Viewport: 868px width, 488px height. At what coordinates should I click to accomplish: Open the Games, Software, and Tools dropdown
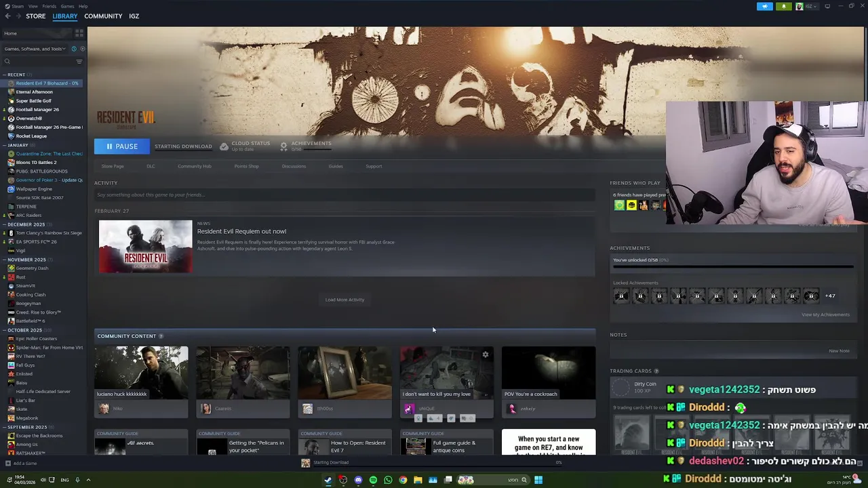(35, 49)
